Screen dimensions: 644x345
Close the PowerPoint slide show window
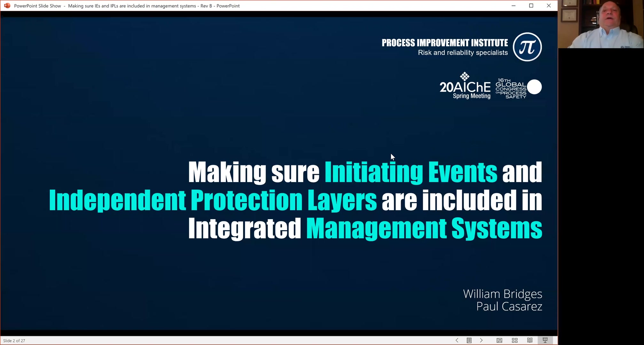pyautogui.click(x=549, y=6)
